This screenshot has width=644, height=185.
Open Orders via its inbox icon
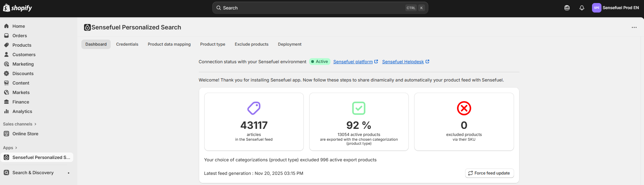pos(6,36)
